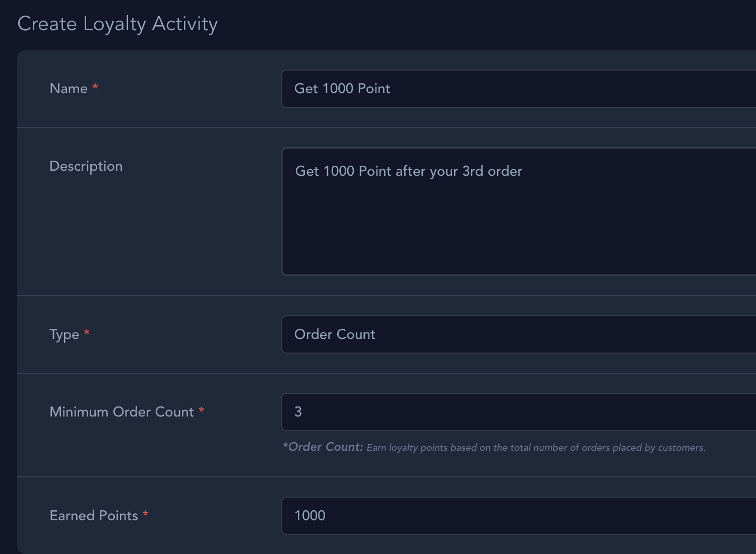Click the 'Name' field label
The image size is (756, 554).
(x=69, y=89)
